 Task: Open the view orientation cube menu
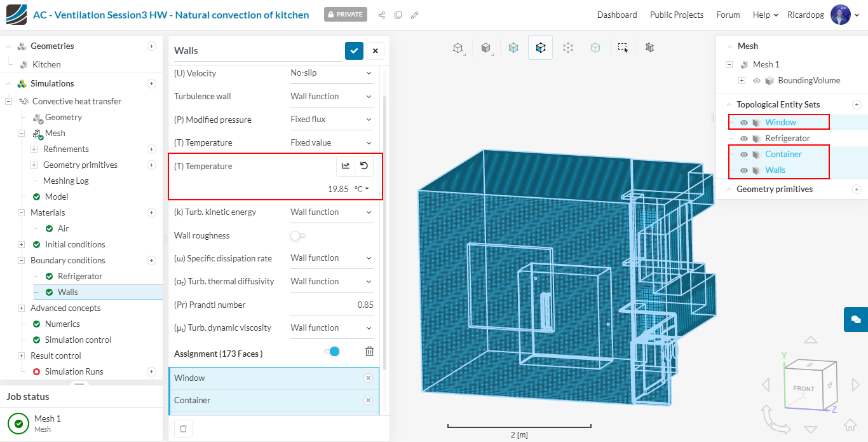point(458,47)
